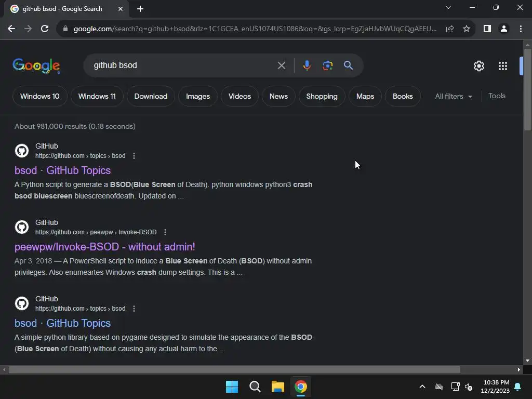
Task: Switch to Maps results
Action: coord(365,96)
